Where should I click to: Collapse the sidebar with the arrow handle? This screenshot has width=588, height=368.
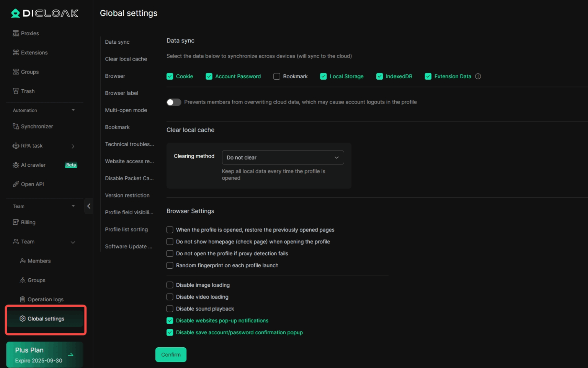tap(89, 206)
